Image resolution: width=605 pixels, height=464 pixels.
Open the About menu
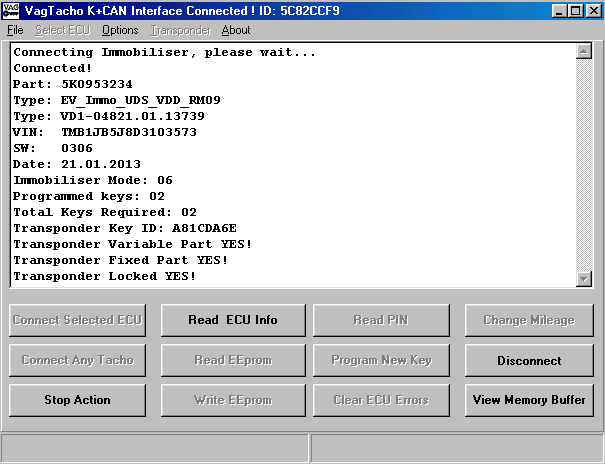pos(236,30)
